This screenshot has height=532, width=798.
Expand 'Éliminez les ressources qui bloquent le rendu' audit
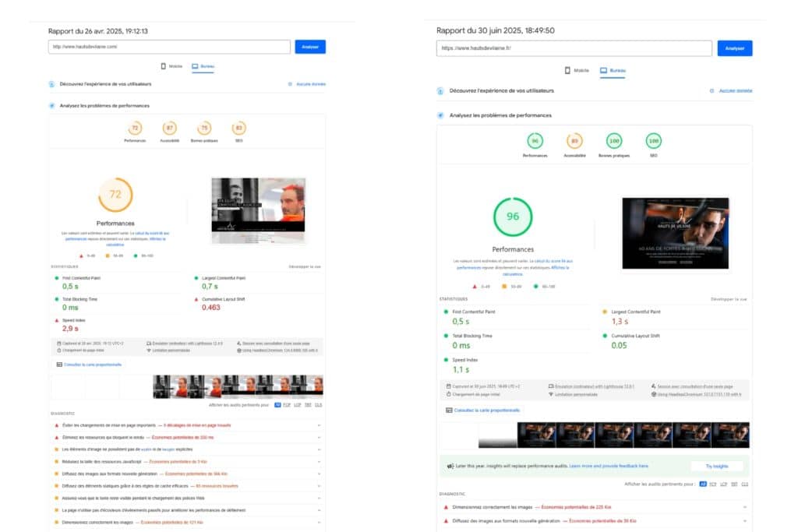pyautogui.click(x=187, y=438)
